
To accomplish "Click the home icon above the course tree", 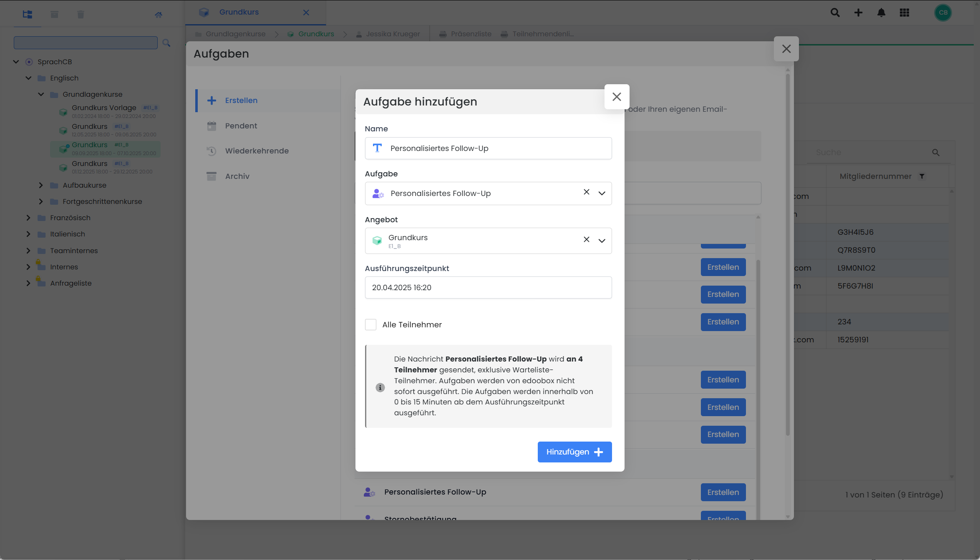I will point(159,14).
